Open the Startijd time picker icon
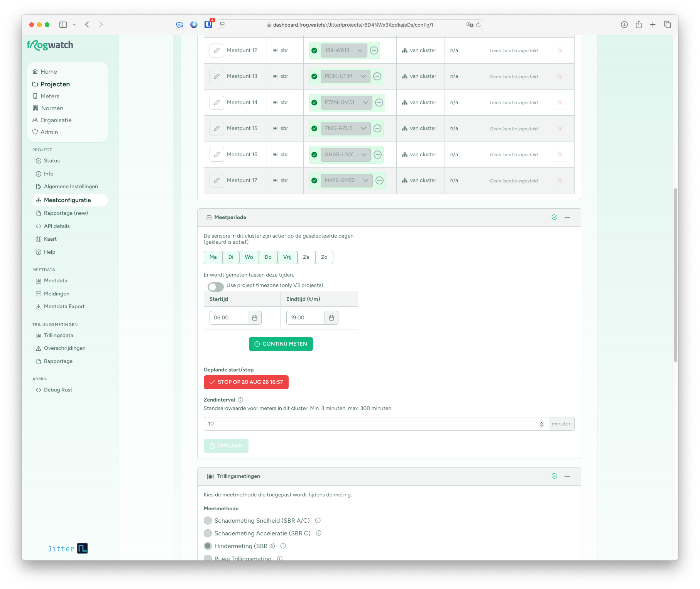 255,318
